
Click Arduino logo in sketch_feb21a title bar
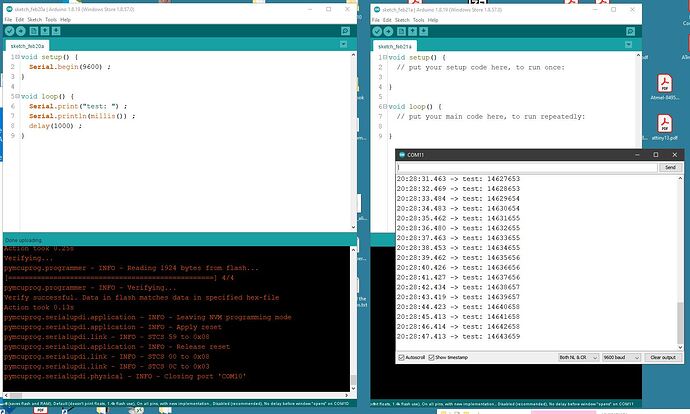click(x=377, y=9)
